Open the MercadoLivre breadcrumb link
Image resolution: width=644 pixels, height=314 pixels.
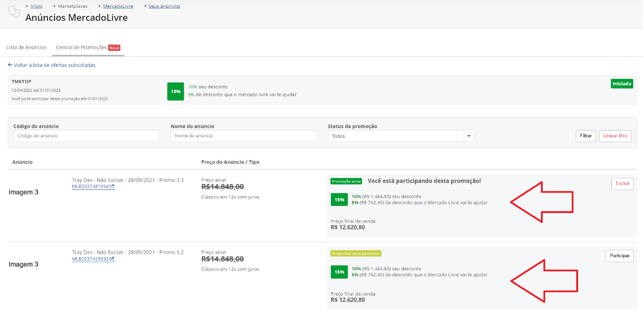pos(118,6)
